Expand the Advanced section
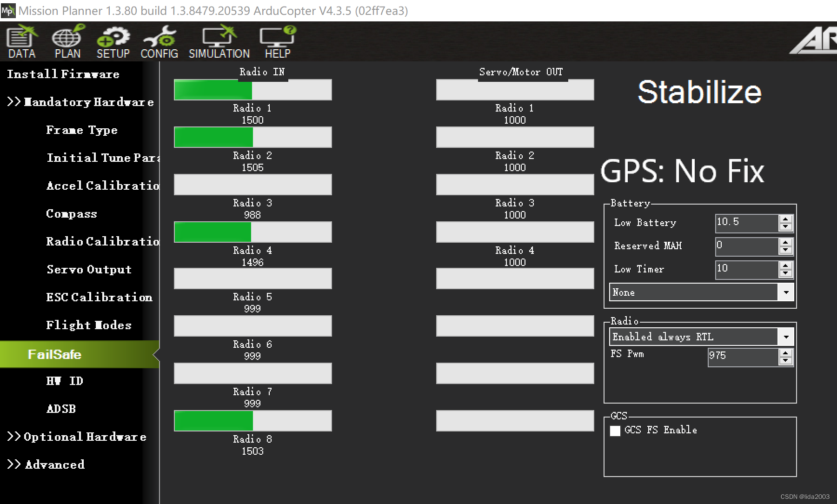The height and width of the screenshot is (504, 837). [46, 464]
